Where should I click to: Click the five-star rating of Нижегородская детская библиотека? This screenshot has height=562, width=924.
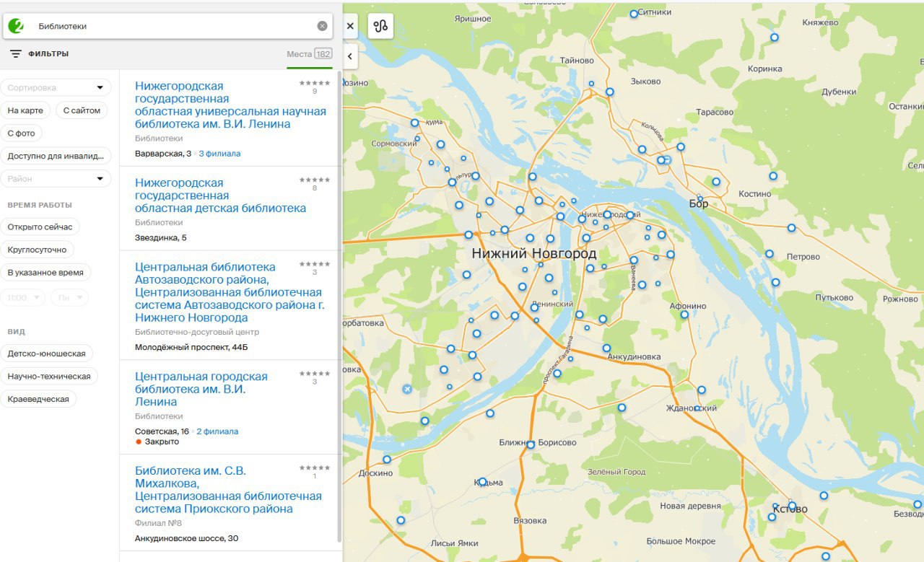click(x=315, y=180)
